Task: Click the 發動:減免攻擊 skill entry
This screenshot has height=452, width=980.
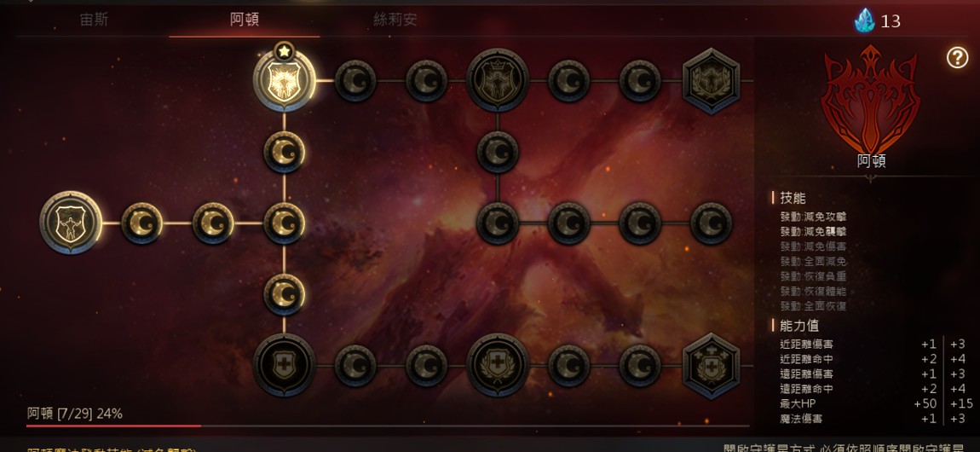Action: [x=813, y=217]
